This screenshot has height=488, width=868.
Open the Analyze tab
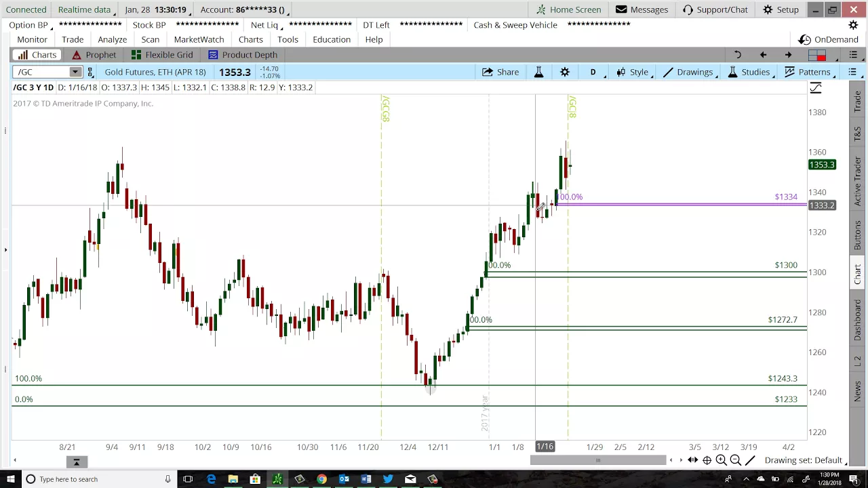pos(113,39)
